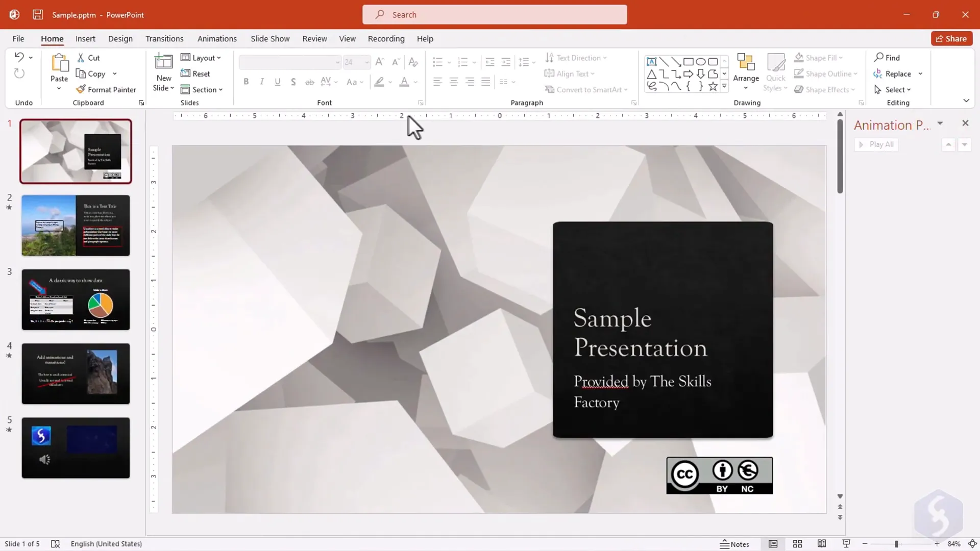980x551 pixels.
Task: Toggle Italic formatting
Action: coord(262,82)
